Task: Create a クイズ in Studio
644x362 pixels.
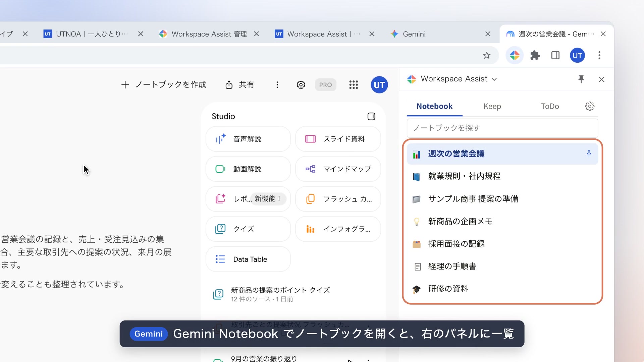Action: [248, 229]
